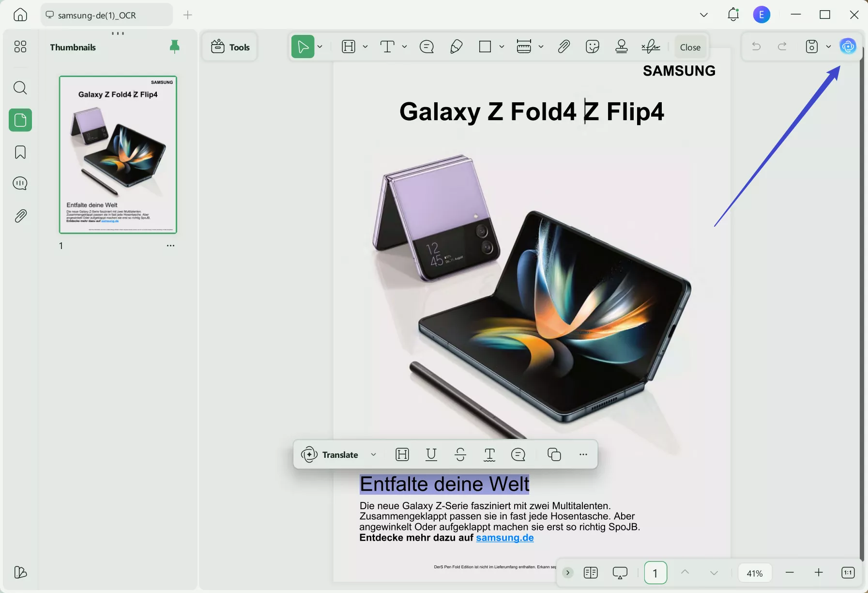
Task: Select the rectangle Shape tool
Action: point(485,47)
